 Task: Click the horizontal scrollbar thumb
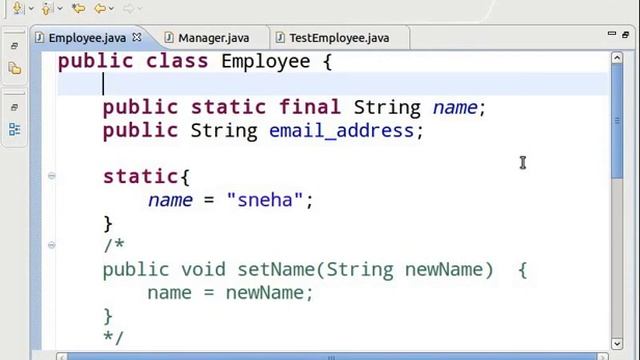tap(332, 357)
